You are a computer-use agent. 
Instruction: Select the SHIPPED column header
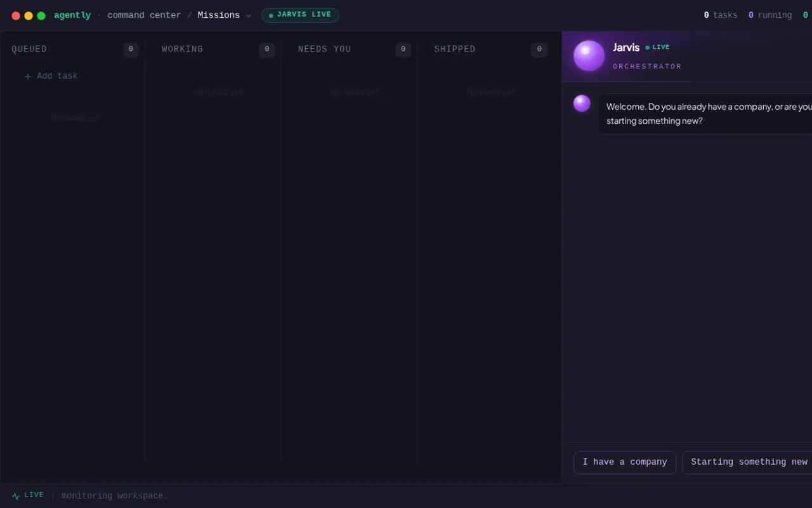[x=455, y=50]
